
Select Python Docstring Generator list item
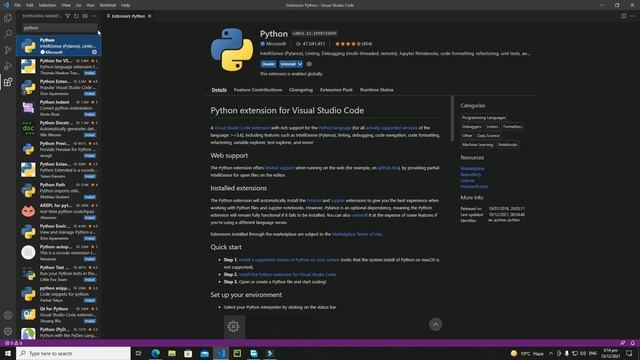[59, 129]
